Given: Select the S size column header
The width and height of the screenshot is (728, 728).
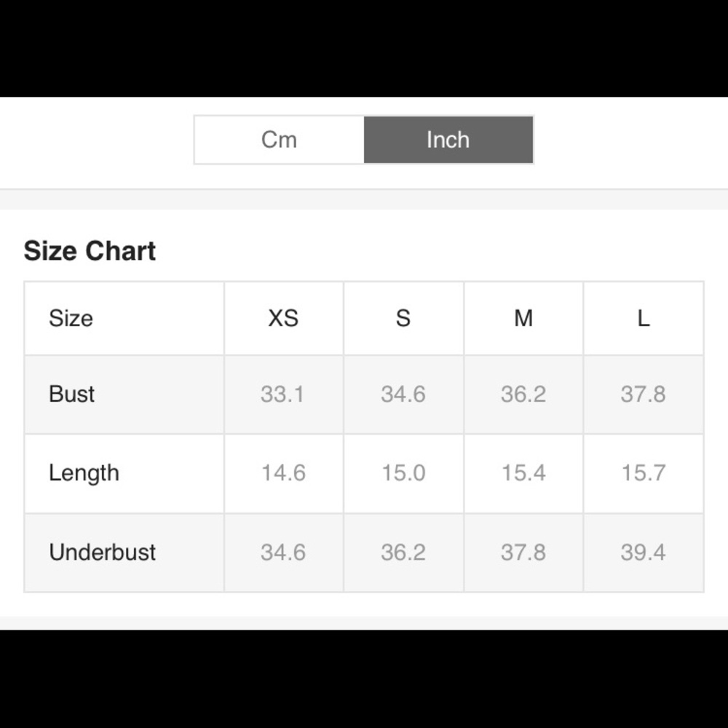Looking at the screenshot, I should [403, 319].
